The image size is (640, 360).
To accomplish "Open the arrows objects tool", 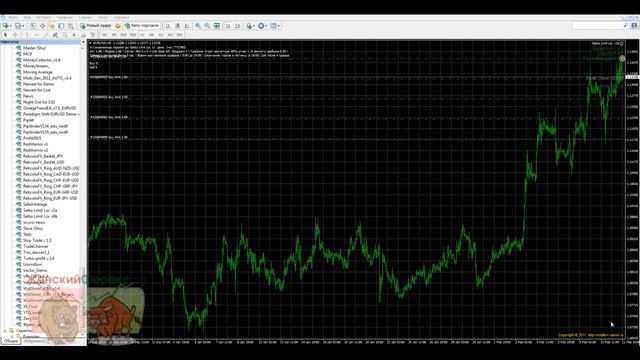I will pyautogui.click(x=93, y=35).
